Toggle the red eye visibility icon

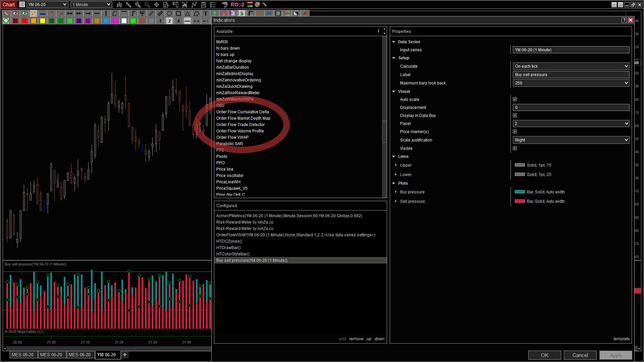pos(15,13)
